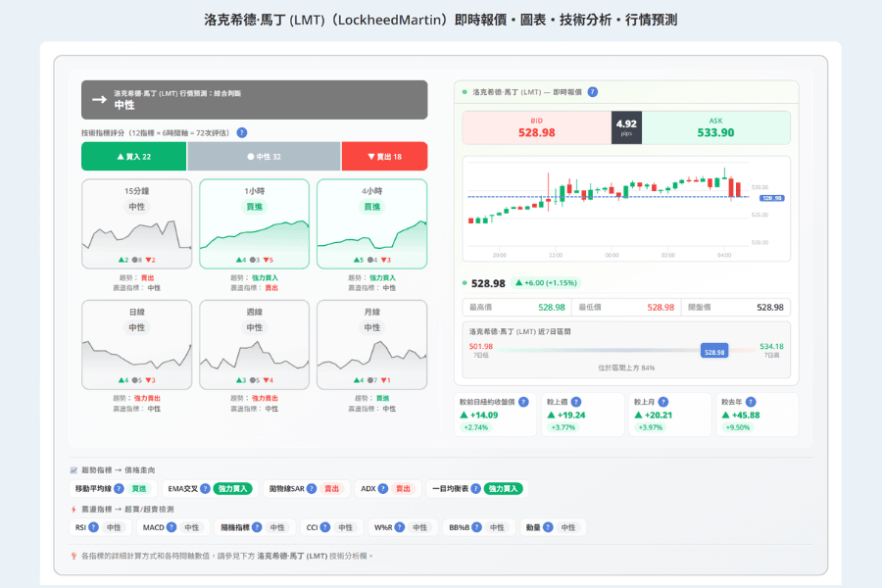Screen dimensions: 882x588
Task: Select the 1小時 timeframe card
Action: coord(254,224)
